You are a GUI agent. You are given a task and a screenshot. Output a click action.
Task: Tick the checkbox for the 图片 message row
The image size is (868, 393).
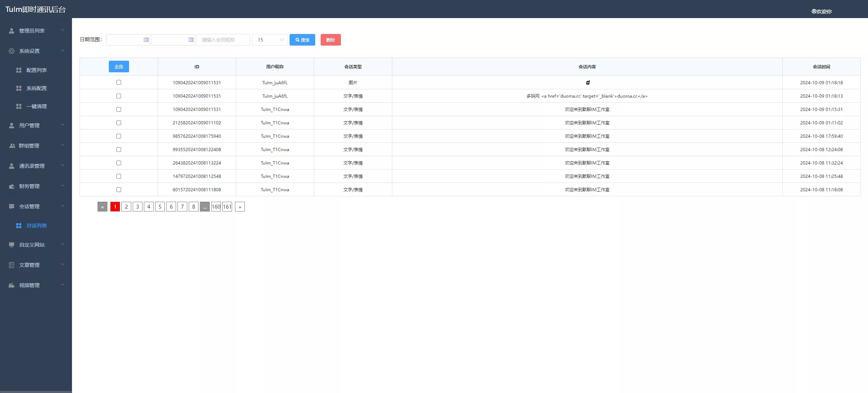(119, 82)
